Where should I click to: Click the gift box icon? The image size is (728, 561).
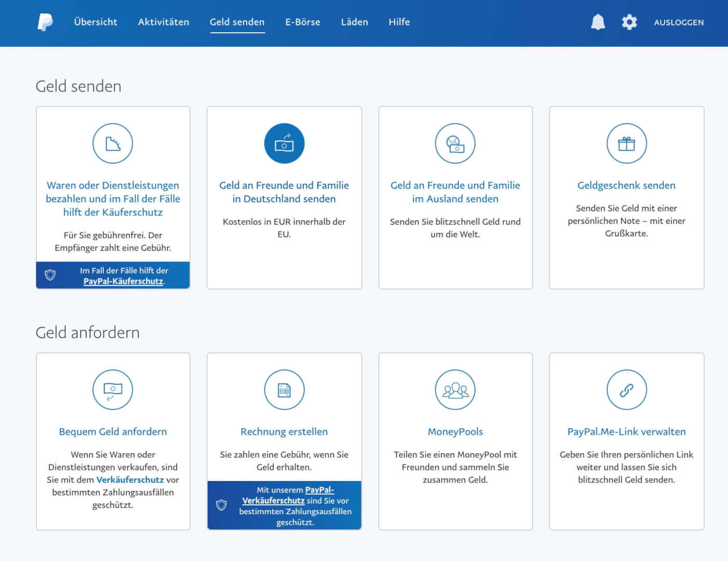coord(627,143)
